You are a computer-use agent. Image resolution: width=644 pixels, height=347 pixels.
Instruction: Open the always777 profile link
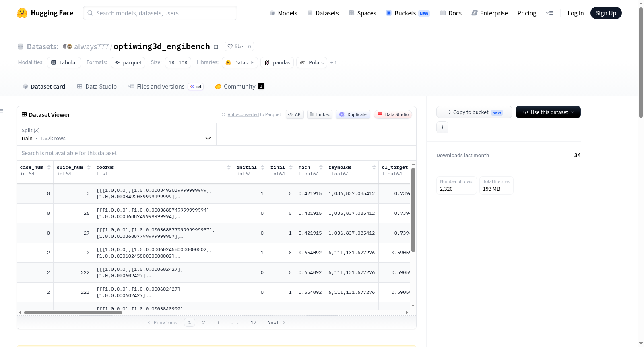coord(91,46)
